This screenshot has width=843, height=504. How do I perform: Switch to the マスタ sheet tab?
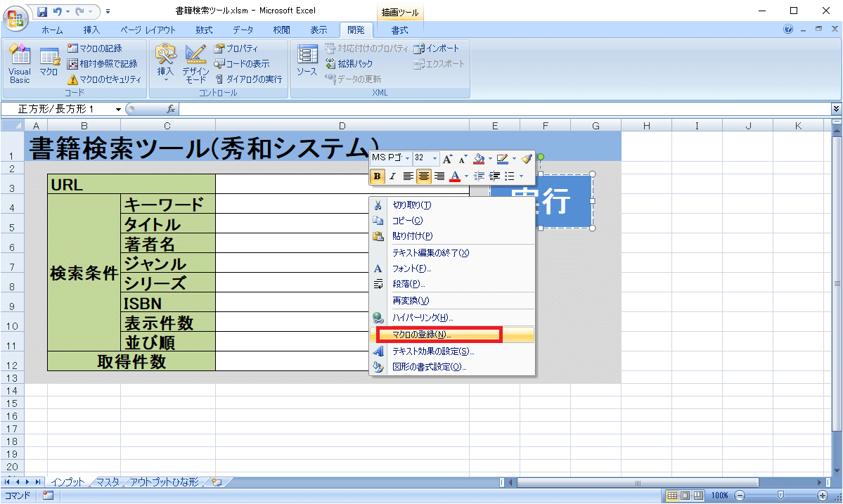(x=108, y=482)
